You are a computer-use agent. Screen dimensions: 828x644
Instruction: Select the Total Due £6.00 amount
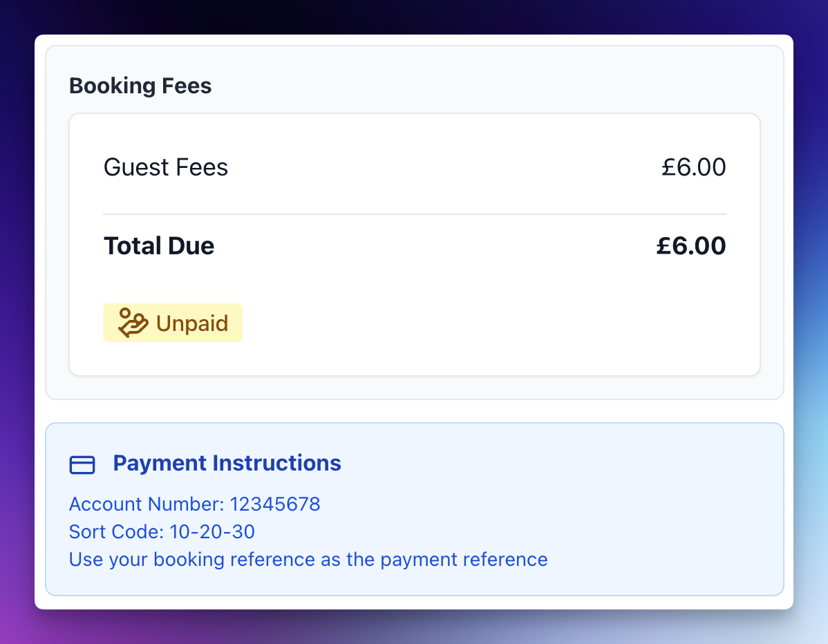click(x=691, y=245)
